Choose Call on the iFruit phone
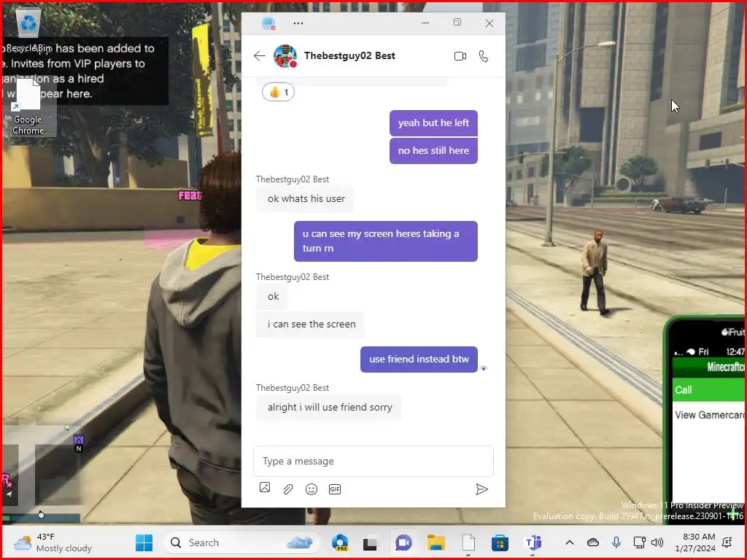 coord(708,390)
